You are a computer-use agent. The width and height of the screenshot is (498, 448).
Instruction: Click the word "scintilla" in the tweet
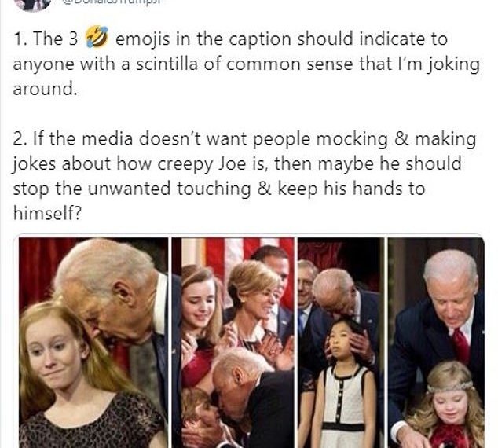point(167,64)
